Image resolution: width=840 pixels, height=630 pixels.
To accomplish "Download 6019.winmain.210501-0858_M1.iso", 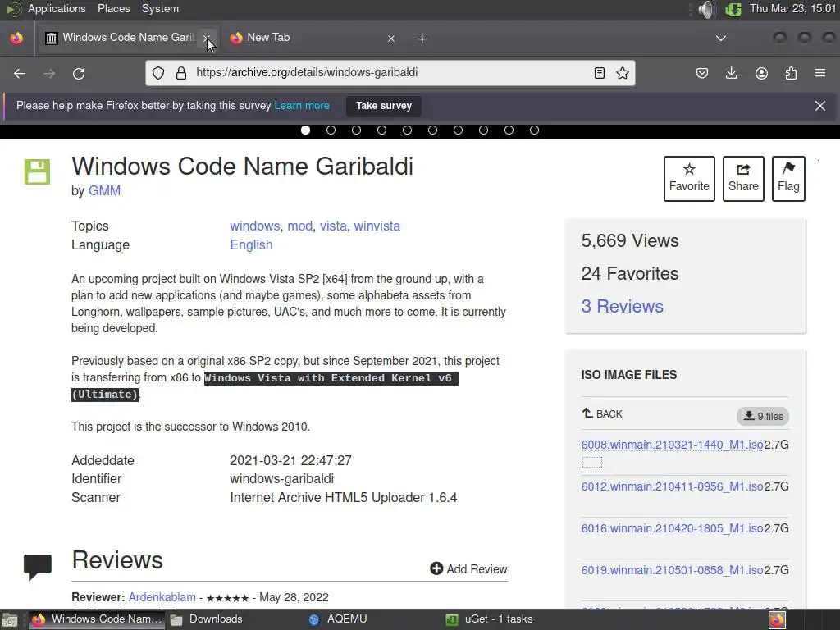I will coord(673,570).
